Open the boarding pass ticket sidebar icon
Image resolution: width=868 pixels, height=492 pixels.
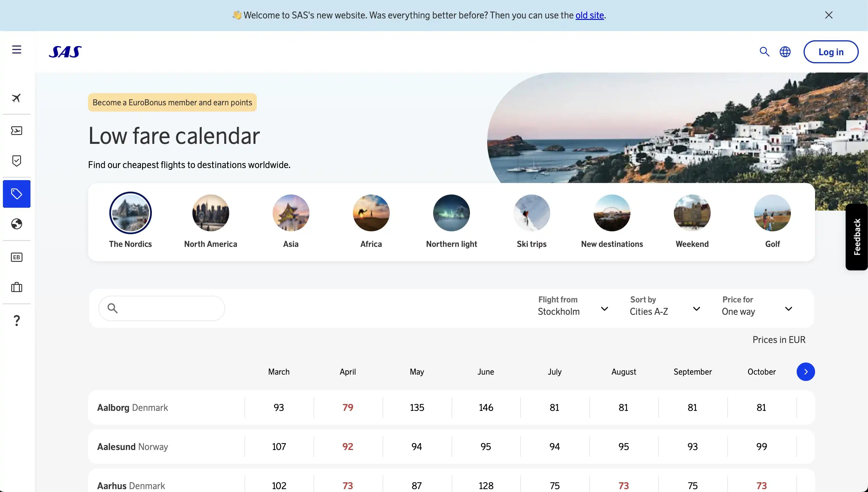point(17,130)
